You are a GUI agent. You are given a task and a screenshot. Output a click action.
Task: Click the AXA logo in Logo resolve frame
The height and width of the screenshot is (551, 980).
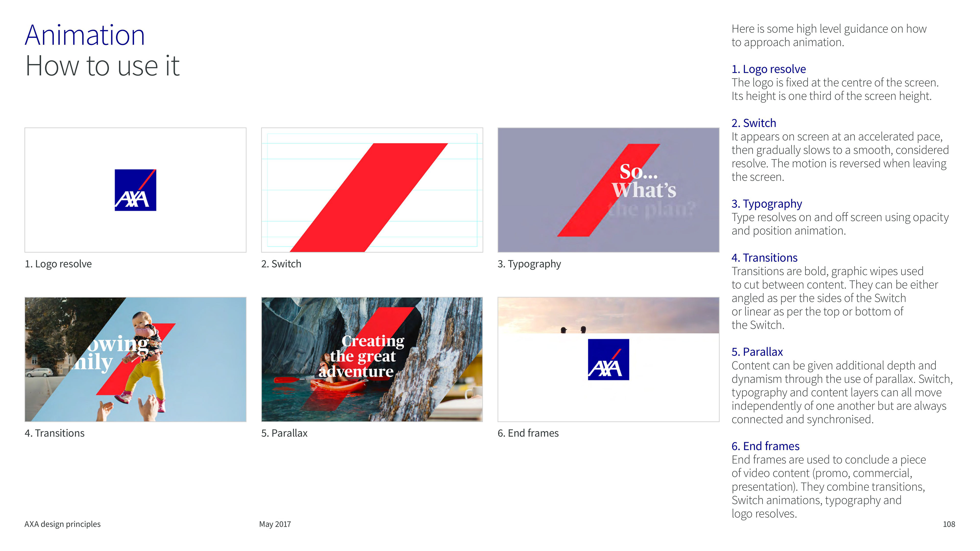point(136,190)
